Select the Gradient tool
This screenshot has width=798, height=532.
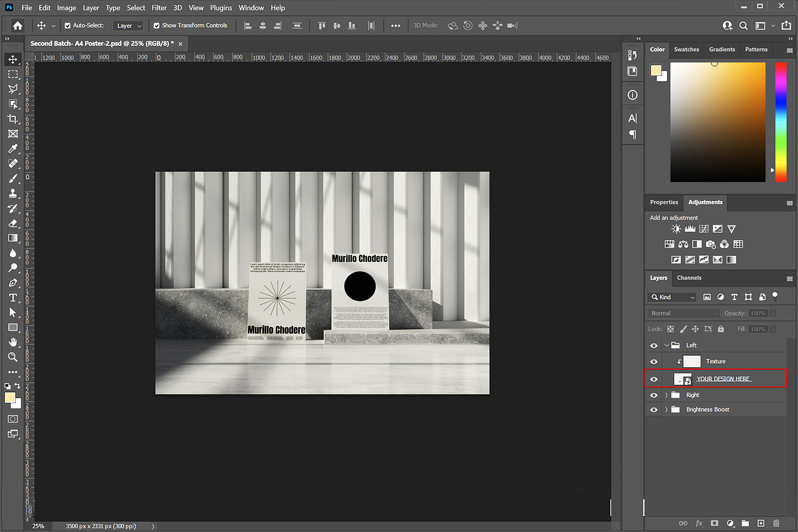[13, 238]
